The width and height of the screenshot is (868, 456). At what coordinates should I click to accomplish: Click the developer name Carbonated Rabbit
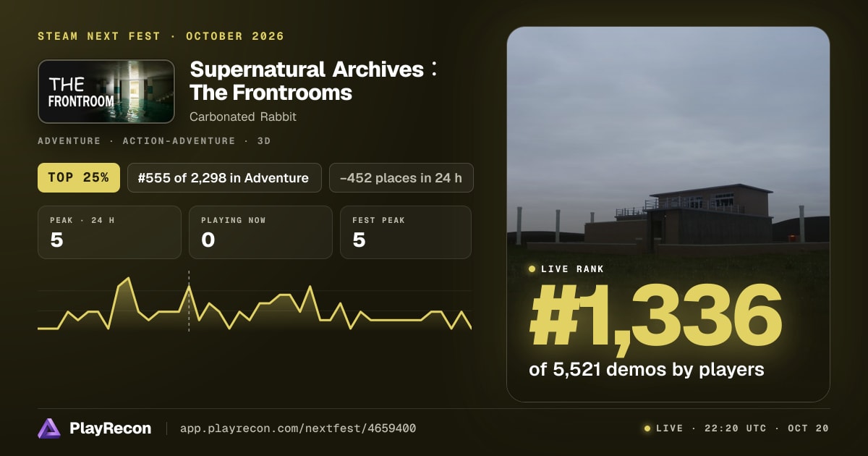tap(243, 117)
